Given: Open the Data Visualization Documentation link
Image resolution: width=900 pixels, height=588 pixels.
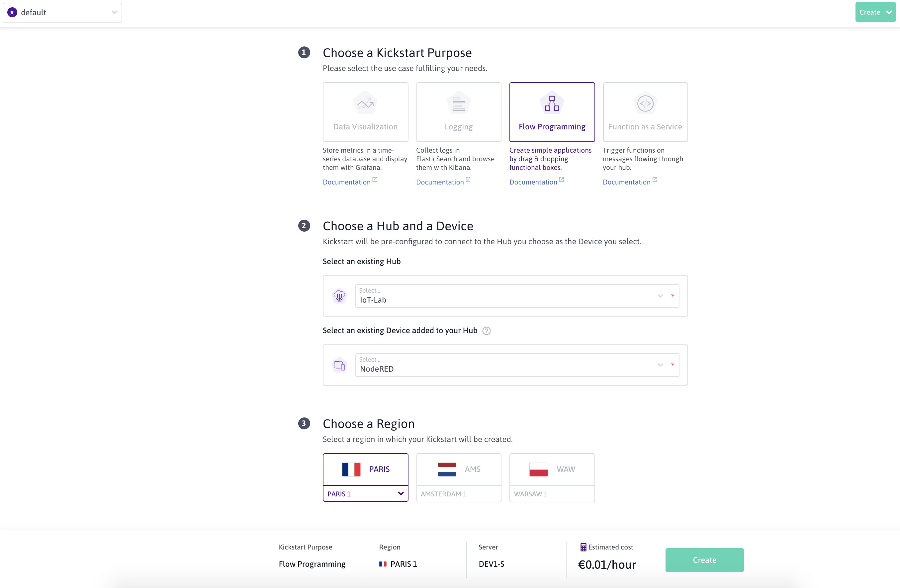Looking at the screenshot, I should 346,182.
